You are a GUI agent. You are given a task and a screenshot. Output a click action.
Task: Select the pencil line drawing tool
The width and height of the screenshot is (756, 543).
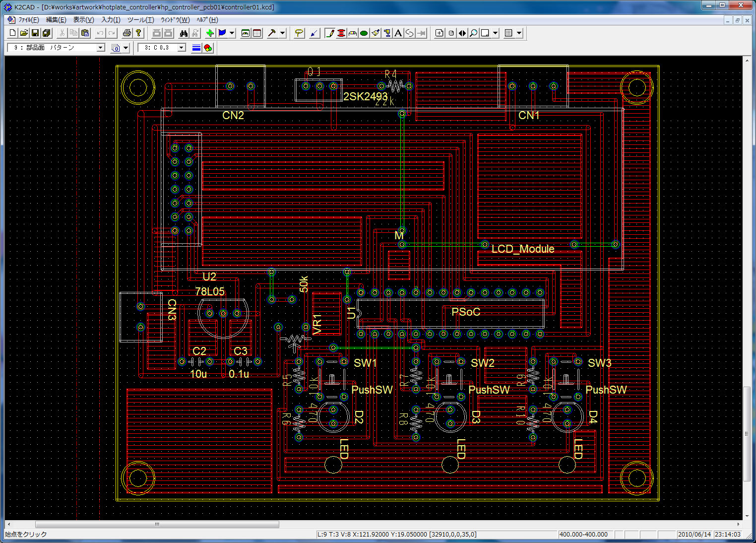330,33
